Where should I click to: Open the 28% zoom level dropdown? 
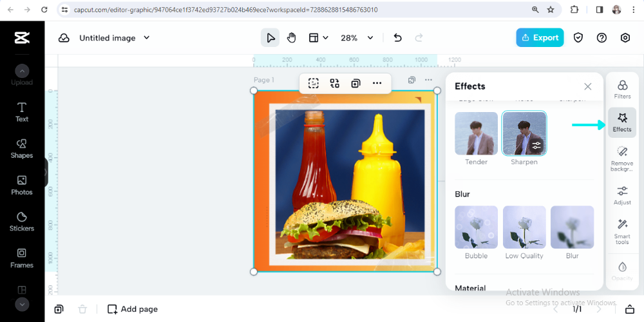pos(357,38)
